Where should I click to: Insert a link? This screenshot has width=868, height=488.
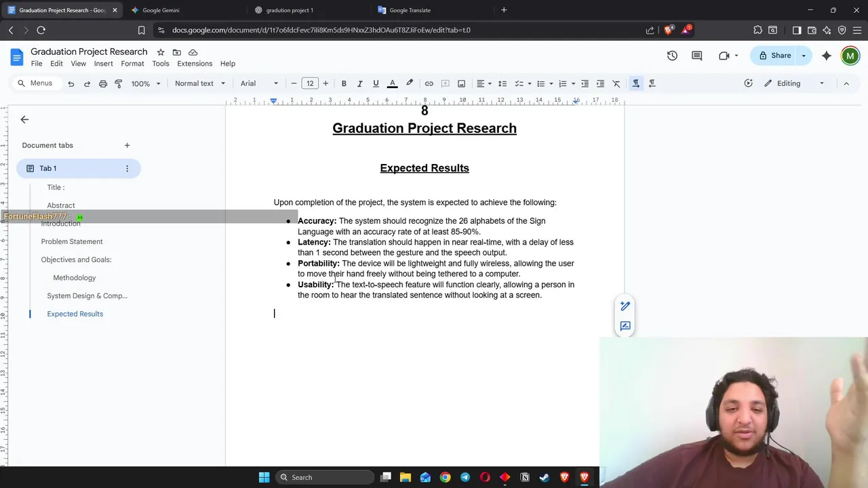[x=429, y=83]
